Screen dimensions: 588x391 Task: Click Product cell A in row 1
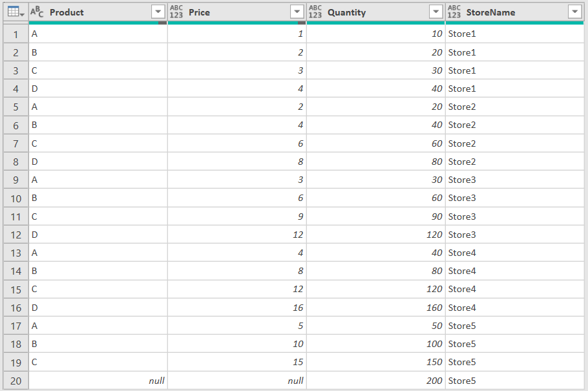98,34
